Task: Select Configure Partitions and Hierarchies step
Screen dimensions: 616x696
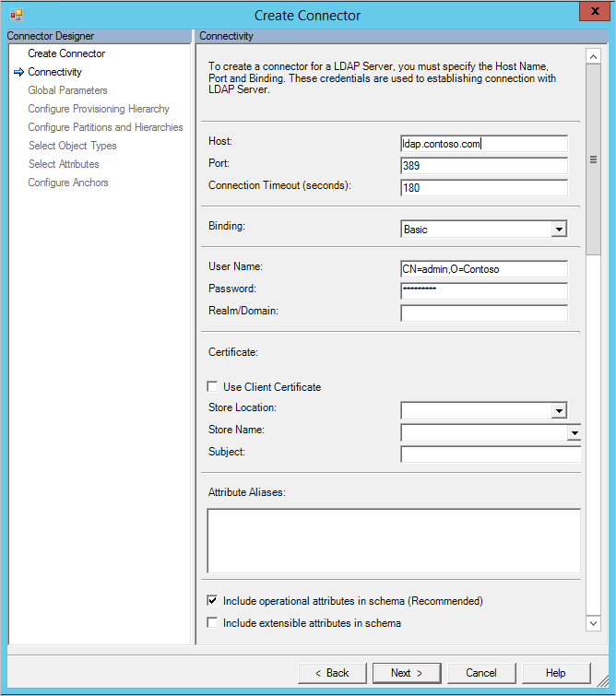Action: click(x=105, y=127)
